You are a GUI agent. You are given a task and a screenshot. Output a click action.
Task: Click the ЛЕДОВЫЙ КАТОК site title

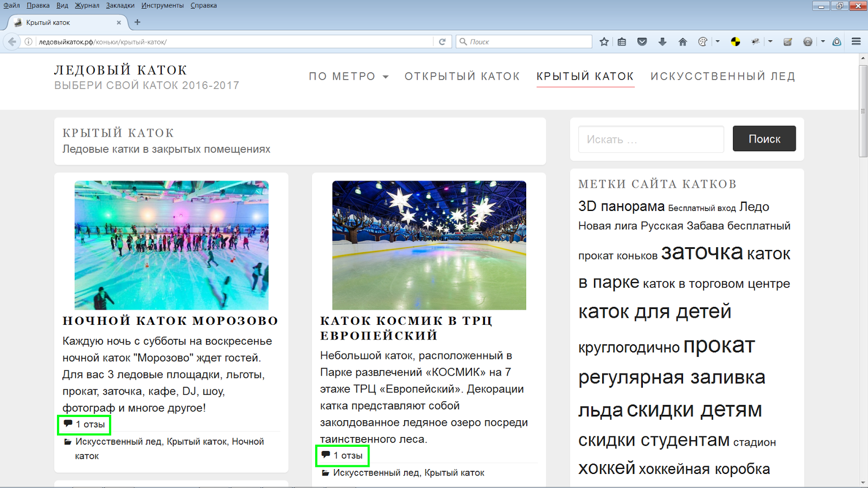point(120,70)
